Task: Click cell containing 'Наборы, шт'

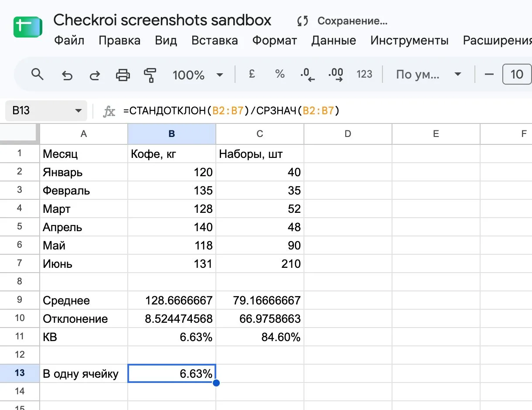Action: [x=260, y=154]
